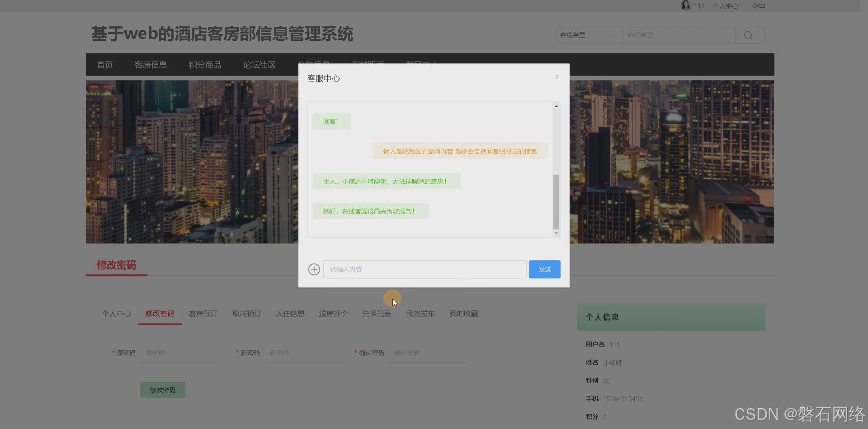
Task: Focus the 请输入内容 chat input field
Action: (424, 269)
